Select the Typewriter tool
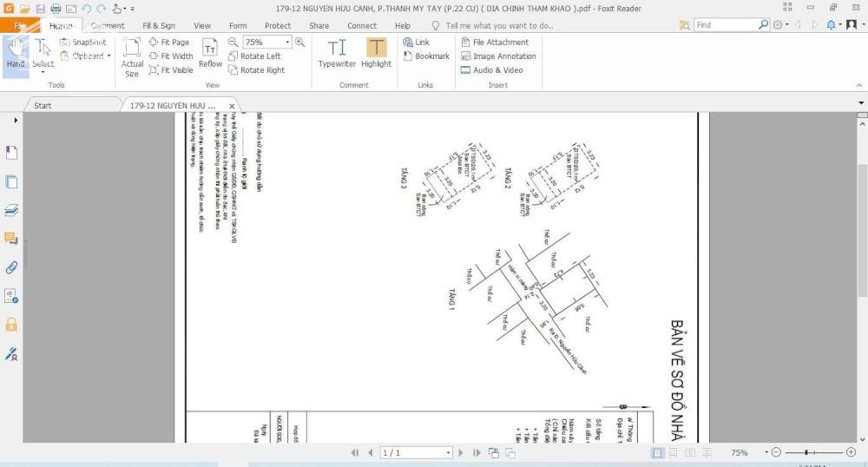 pos(337,52)
